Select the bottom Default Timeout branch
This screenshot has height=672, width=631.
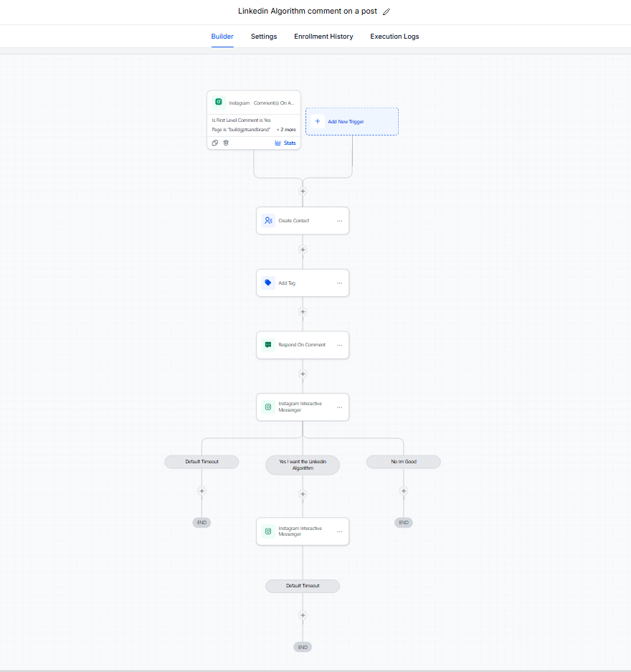[x=303, y=586]
